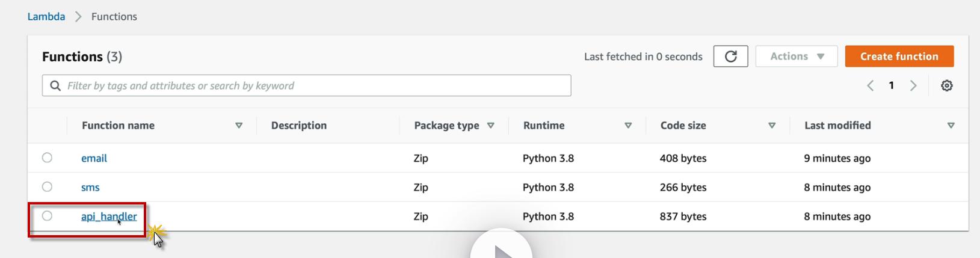
Task: Click the search magnifier icon
Action: click(55, 85)
